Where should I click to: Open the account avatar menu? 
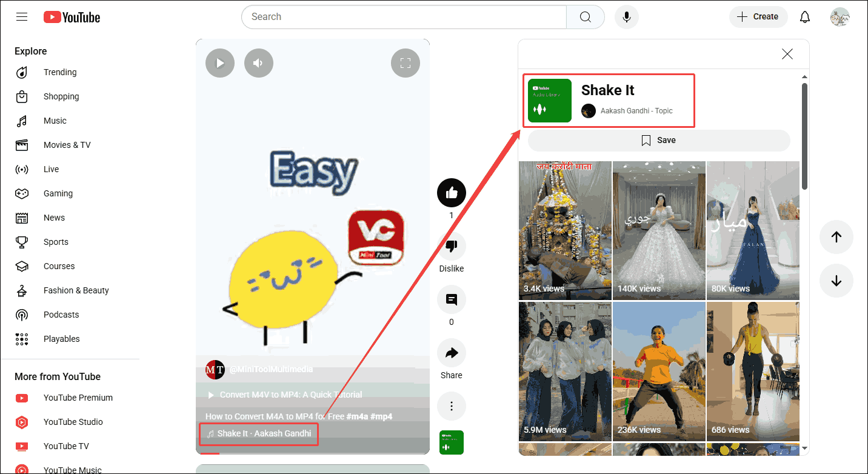click(x=840, y=17)
